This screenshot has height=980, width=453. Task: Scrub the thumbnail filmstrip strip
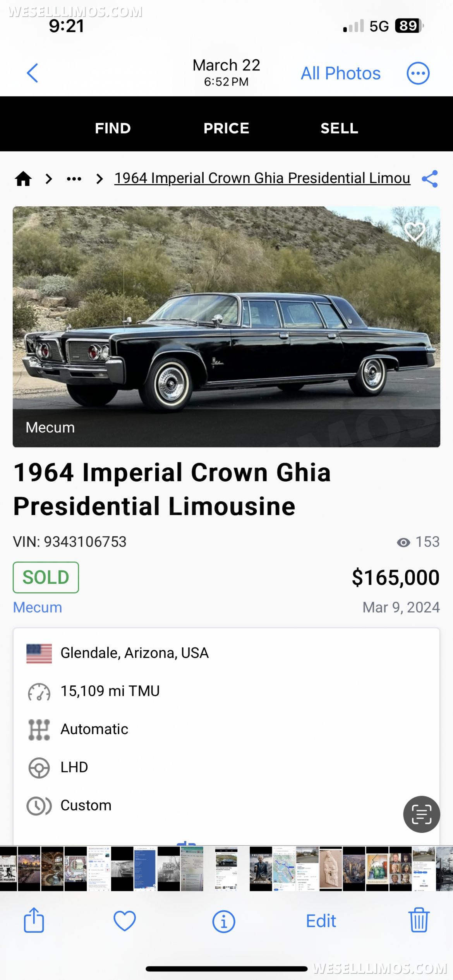(x=226, y=867)
